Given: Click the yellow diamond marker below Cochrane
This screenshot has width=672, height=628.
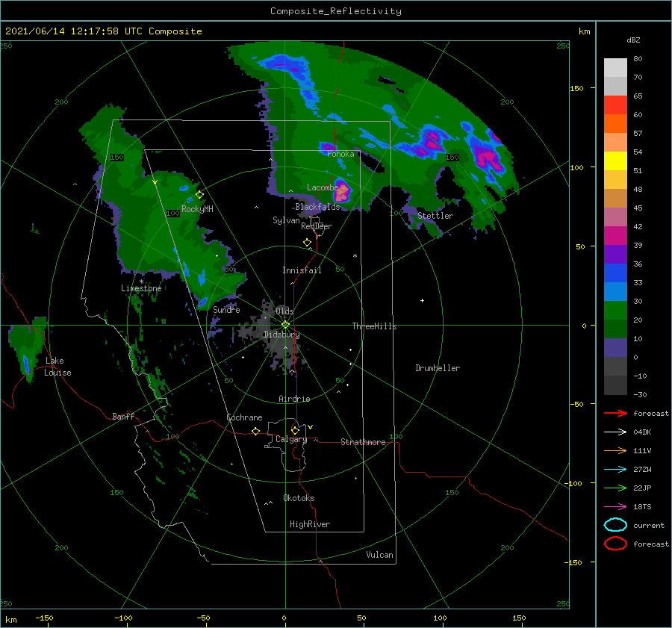Looking at the screenshot, I should [x=255, y=432].
